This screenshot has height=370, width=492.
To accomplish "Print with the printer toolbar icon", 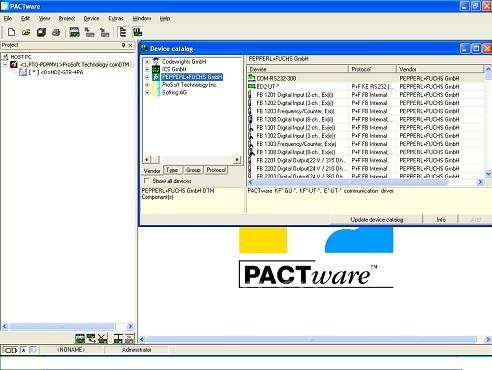I will pyautogui.click(x=56, y=32).
